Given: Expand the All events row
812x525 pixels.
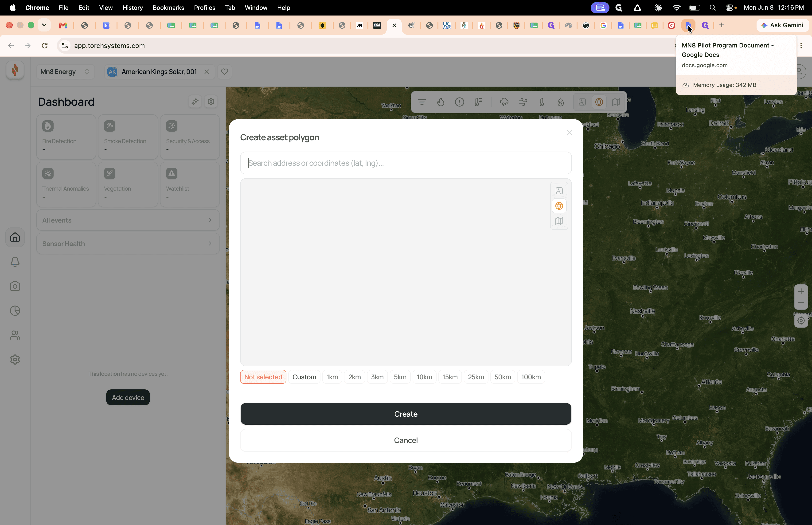Looking at the screenshot, I should [x=128, y=220].
